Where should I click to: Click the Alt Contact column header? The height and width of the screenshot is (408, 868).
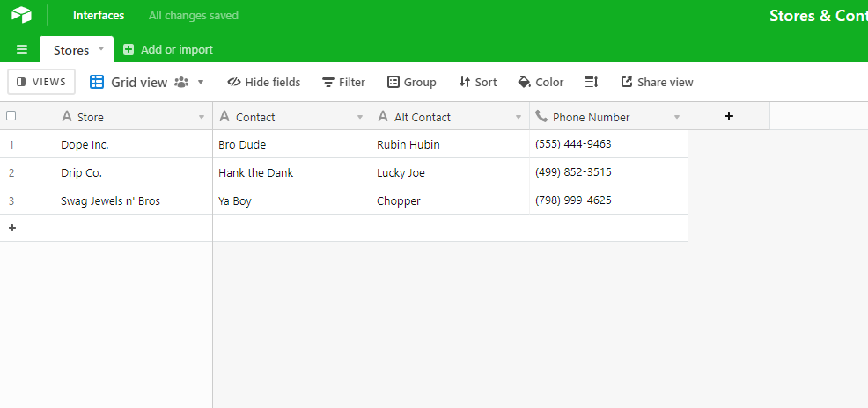pos(450,116)
